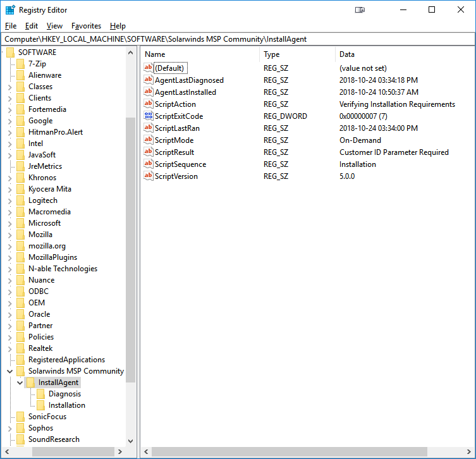Open the Favorites menu
476x459 pixels.
pyautogui.click(x=86, y=26)
